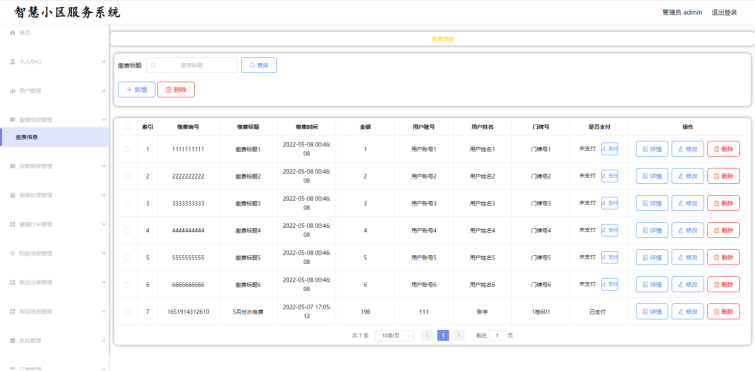Click red 删除 in row 1651914312610
This screenshot has width=755, height=371.
pos(723,311)
